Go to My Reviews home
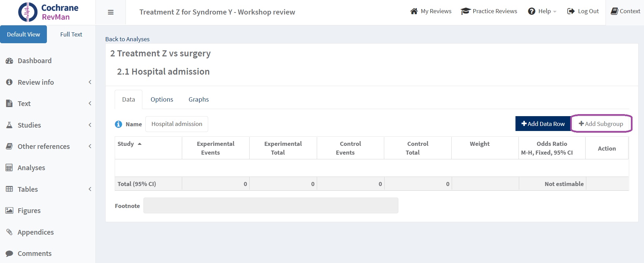The image size is (644, 263). [431, 11]
